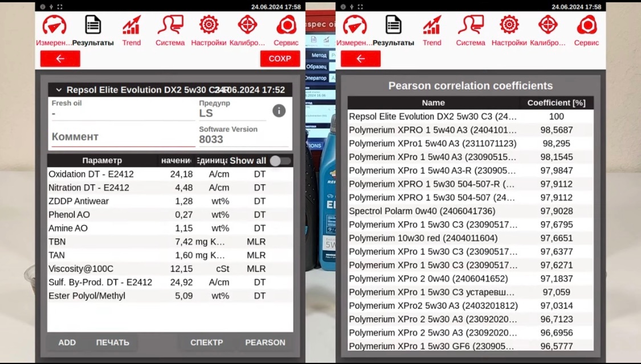Image resolution: width=641 pixels, height=364 pixels.
Task: Click into the Коммент comment field
Action: pyautogui.click(x=123, y=137)
